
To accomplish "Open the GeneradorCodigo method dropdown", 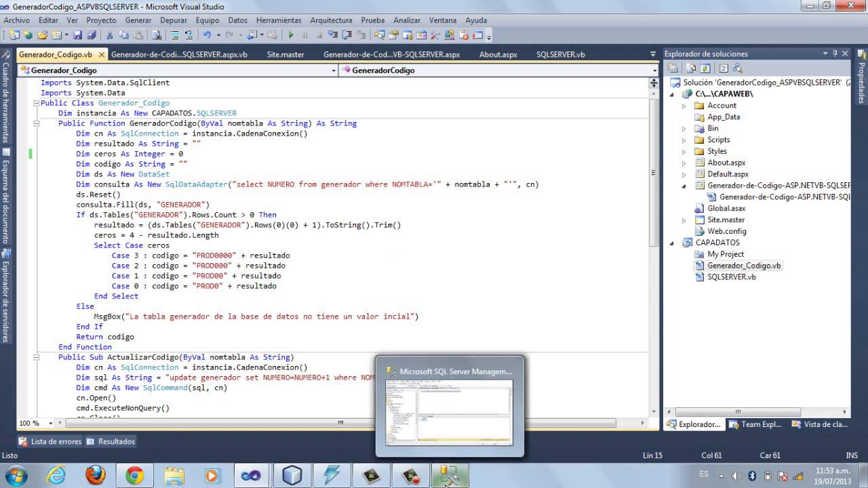I will pos(654,70).
